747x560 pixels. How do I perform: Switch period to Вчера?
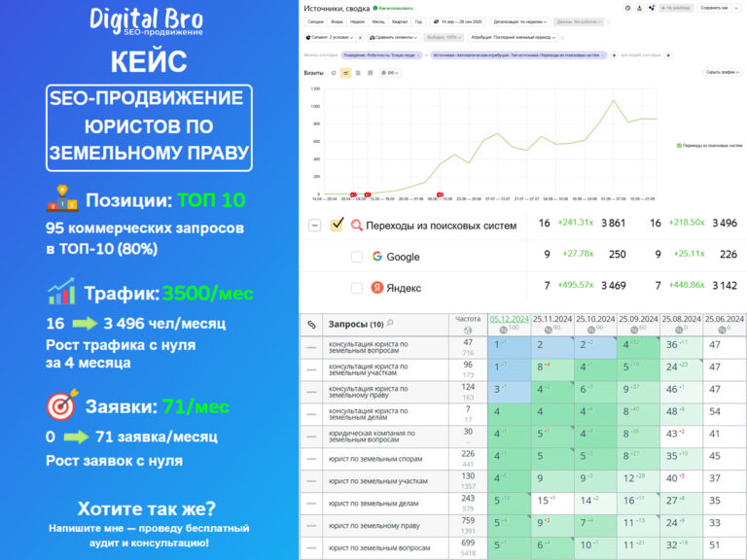[x=337, y=22]
